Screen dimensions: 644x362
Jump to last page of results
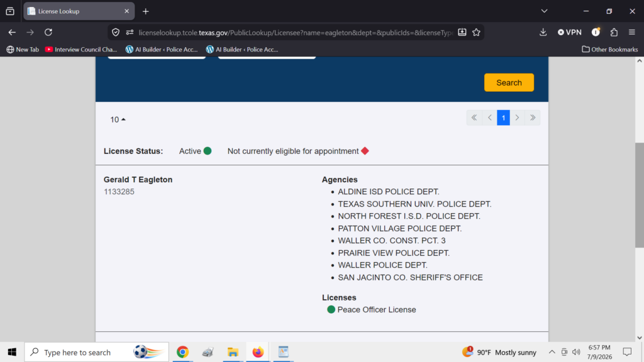(533, 118)
